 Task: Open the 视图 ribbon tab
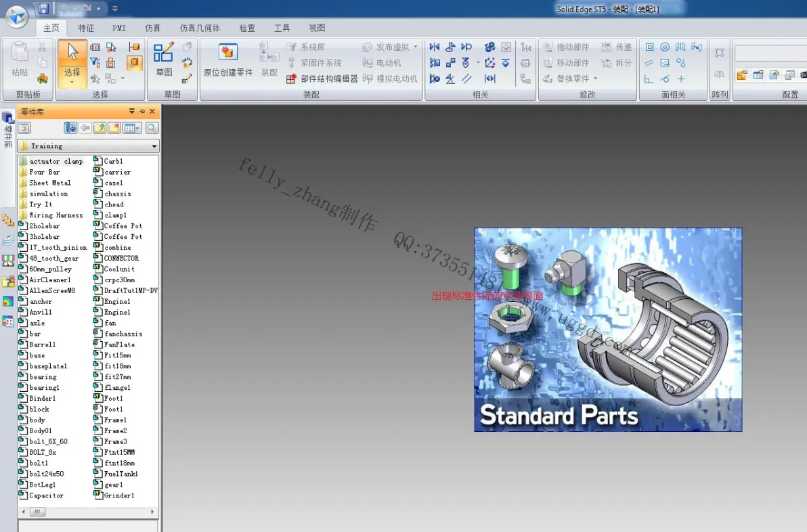click(317, 28)
